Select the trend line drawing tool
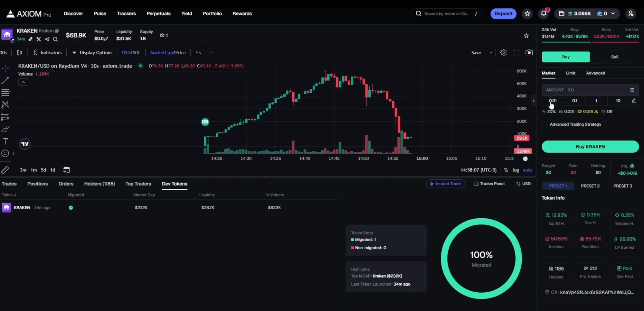The height and width of the screenshot is (311, 644). [x=5, y=80]
